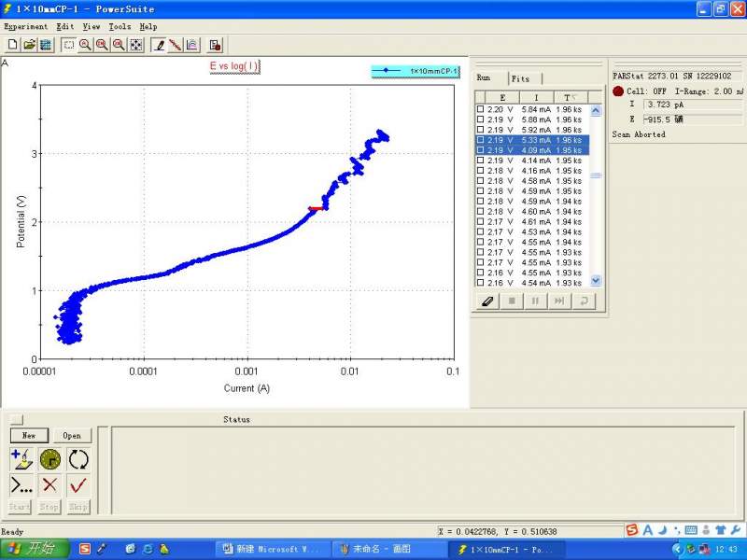Tick the checkbox on the 4.14 mA row
The image size is (747, 560).
pyautogui.click(x=481, y=161)
